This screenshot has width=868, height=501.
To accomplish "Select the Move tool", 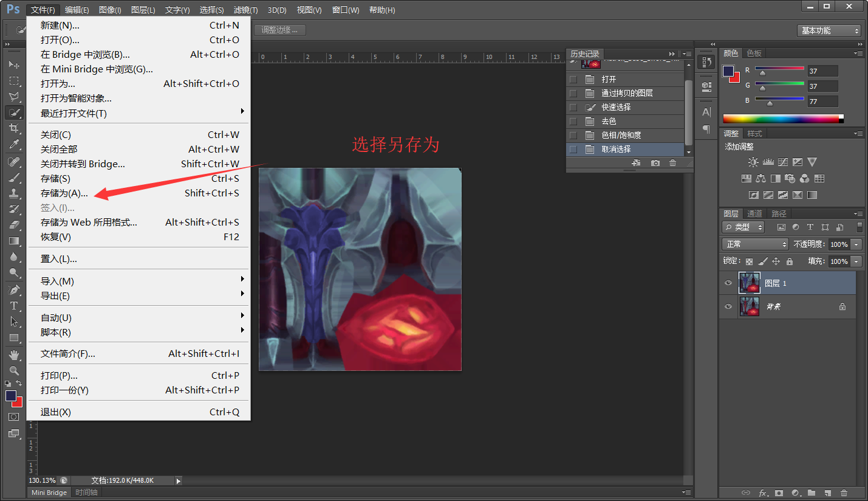I will click(x=14, y=64).
